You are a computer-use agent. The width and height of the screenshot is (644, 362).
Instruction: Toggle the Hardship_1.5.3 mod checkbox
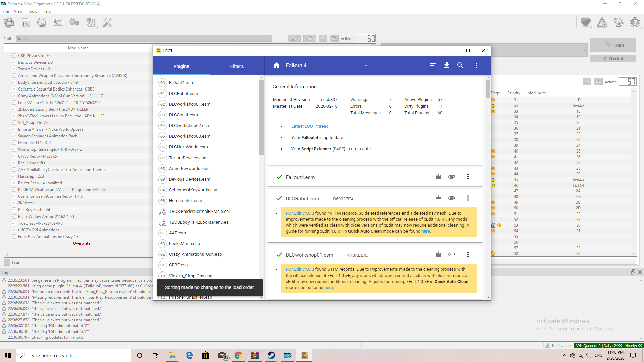pyautogui.click(x=14, y=176)
